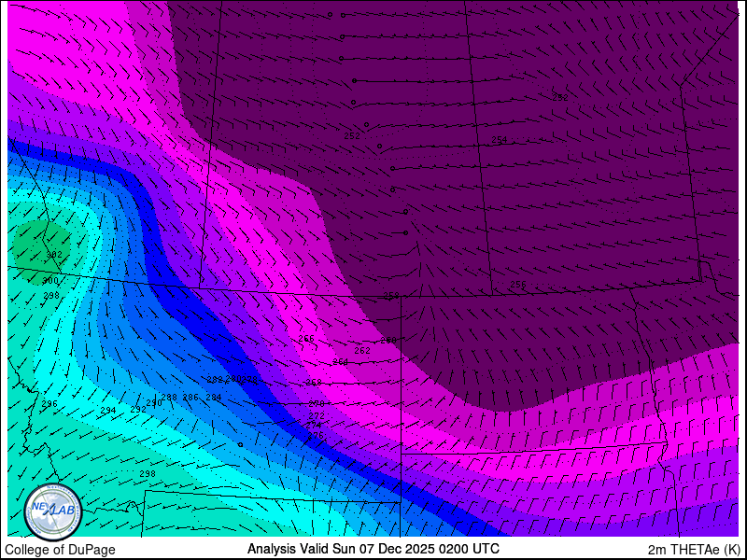This screenshot has height=560, width=747.
Task: Select the 300 theta-e contour label
Action: (50, 281)
